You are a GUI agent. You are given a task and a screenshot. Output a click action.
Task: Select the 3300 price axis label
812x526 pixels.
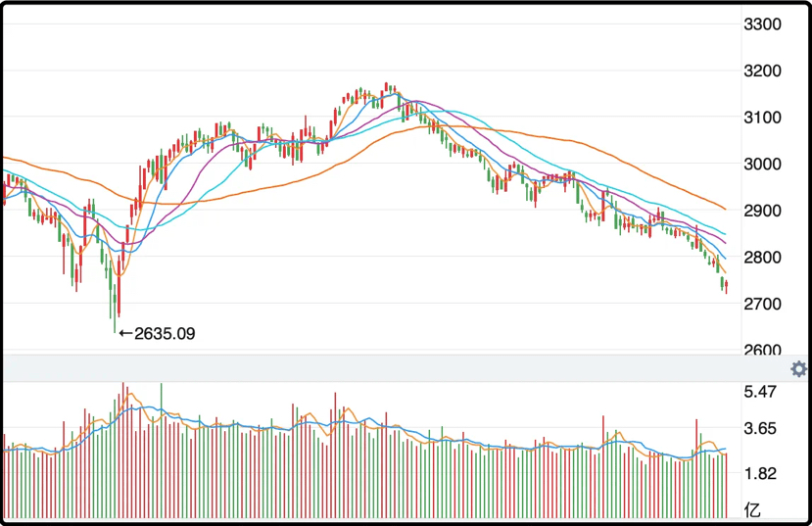[x=762, y=24]
